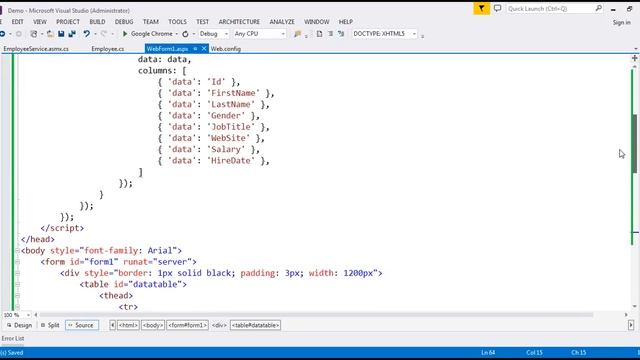This screenshot has height=360, width=640.
Task: Collapse the table tag outline region
Action: tap(18, 284)
